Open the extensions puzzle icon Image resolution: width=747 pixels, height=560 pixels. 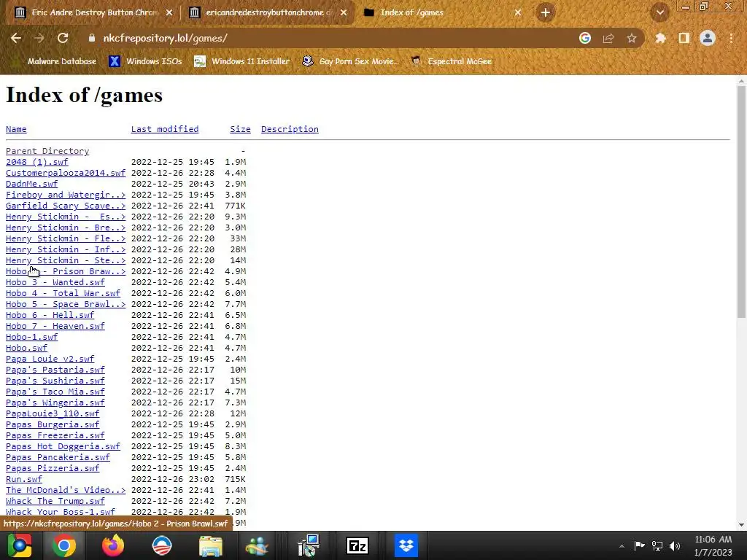coord(660,38)
